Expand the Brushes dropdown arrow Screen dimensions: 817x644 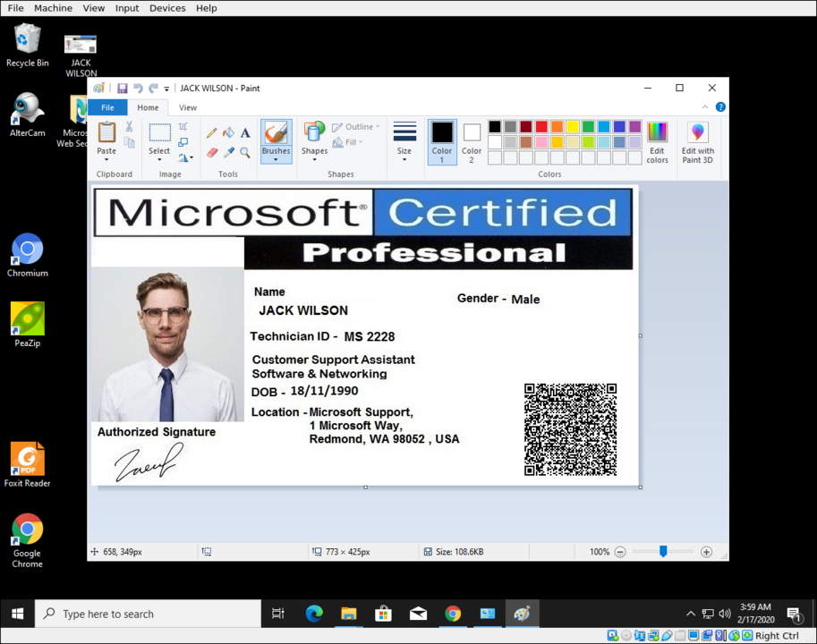[277, 159]
